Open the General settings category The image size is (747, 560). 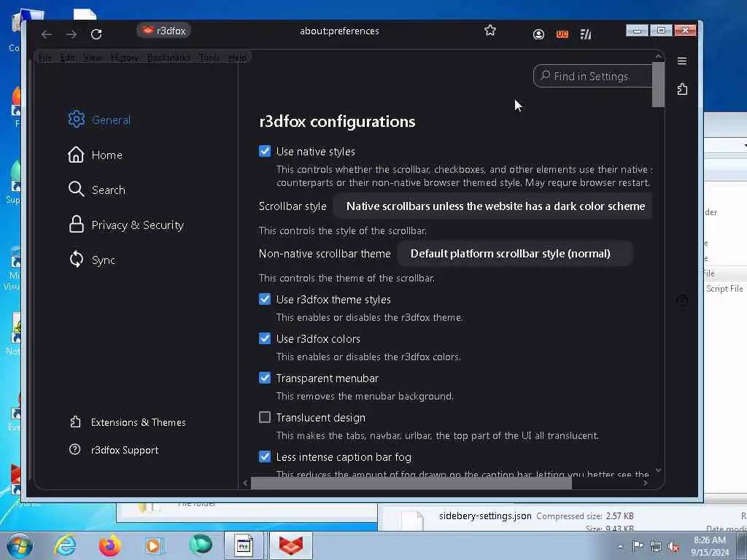pos(111,120)
